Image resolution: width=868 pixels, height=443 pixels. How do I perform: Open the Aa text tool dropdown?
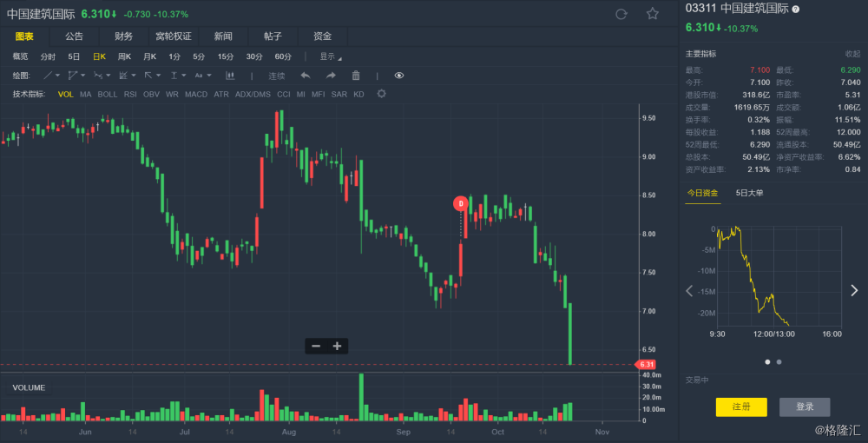tap(202, 76)
